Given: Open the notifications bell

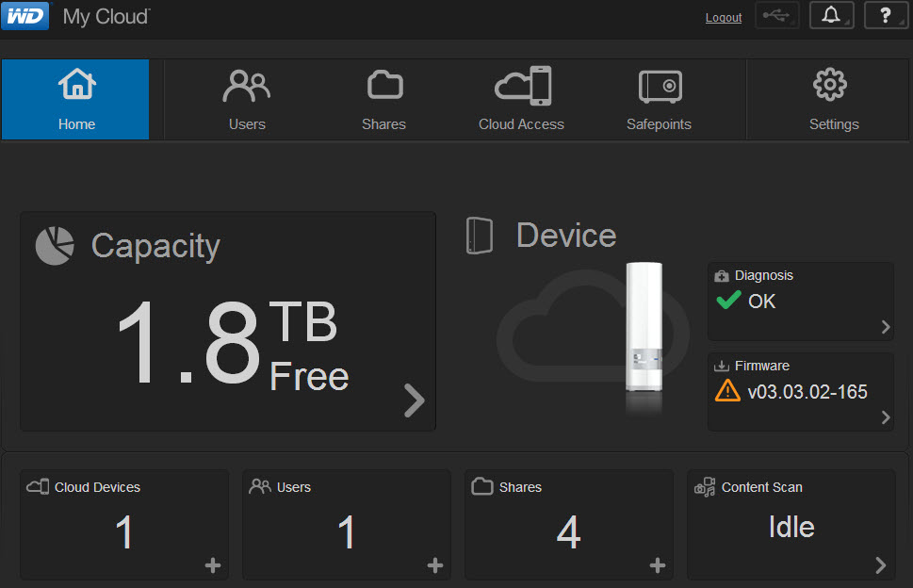Looking at the screenshot, I should pyautogui.click(x=831, y=15).
